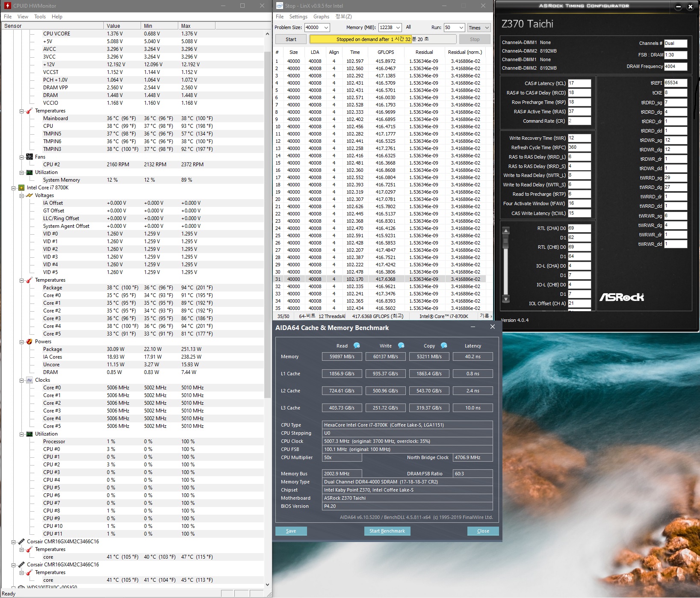Image resolution: width=700 pixels, height=598 pixels.
Task: Open HWMonitor View menu
Action: coord(23,17)
